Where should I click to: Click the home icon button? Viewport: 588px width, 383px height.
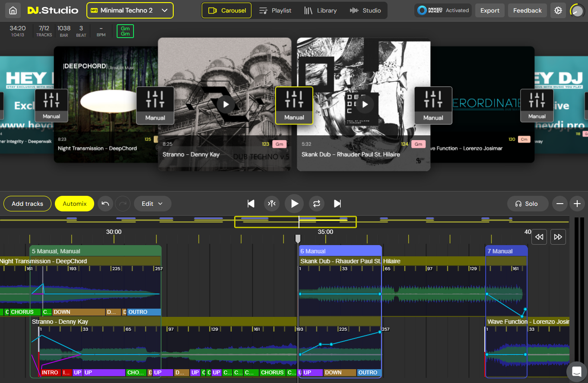tap(13, 10)
